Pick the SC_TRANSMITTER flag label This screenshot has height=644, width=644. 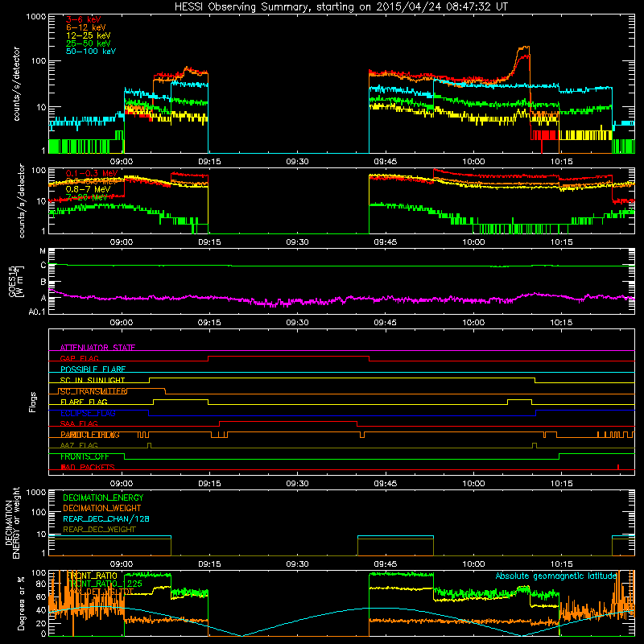[x=93, y=391]
